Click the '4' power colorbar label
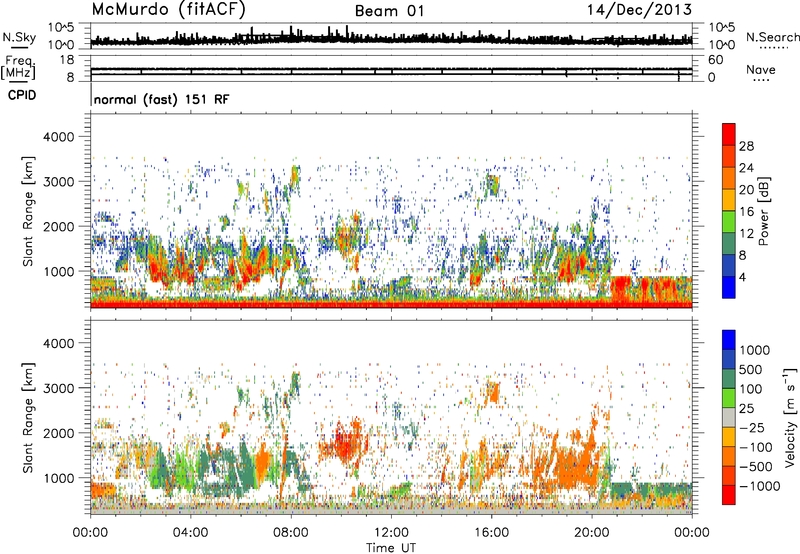Screen dimensions: 800x554 [x=742, y=277]
